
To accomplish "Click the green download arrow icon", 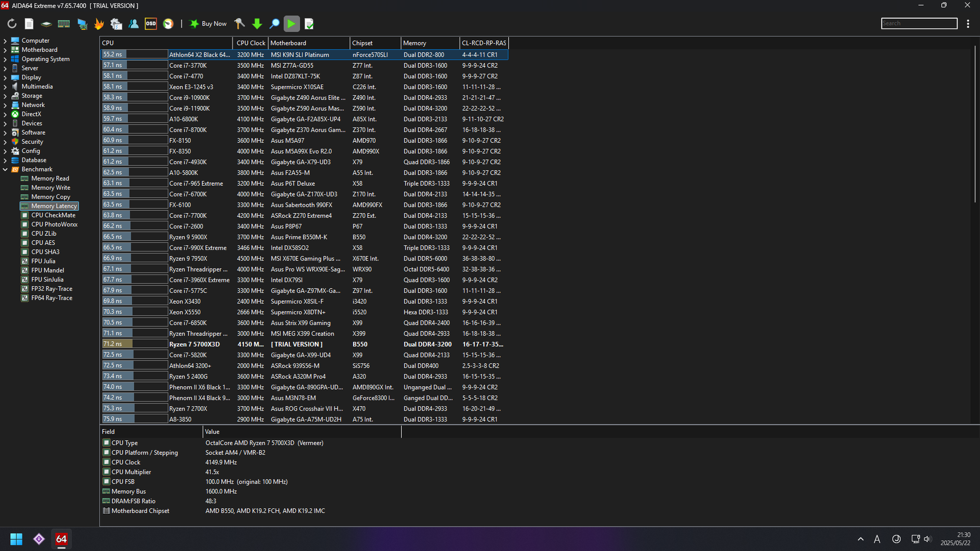I will pyautogui.click(x=257, y=23).
